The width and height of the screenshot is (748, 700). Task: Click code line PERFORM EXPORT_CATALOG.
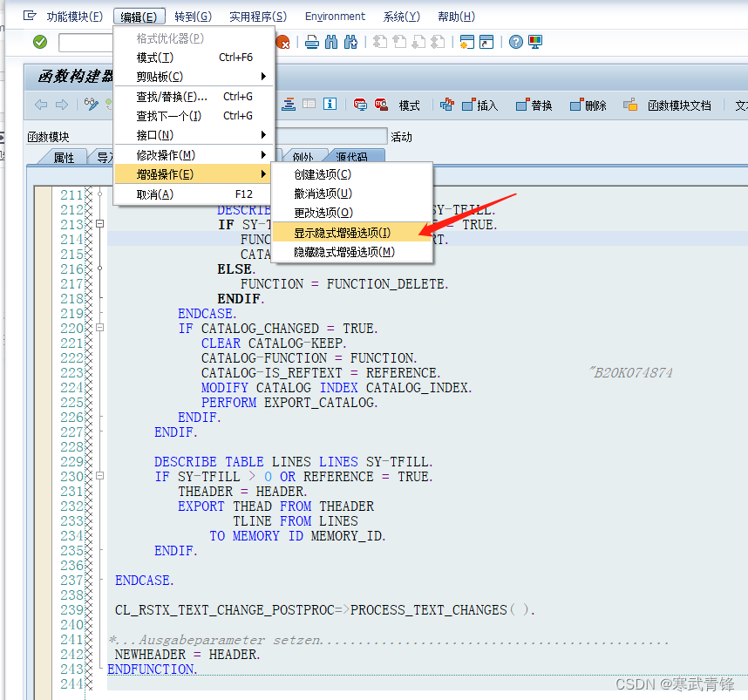pos(289,403)
